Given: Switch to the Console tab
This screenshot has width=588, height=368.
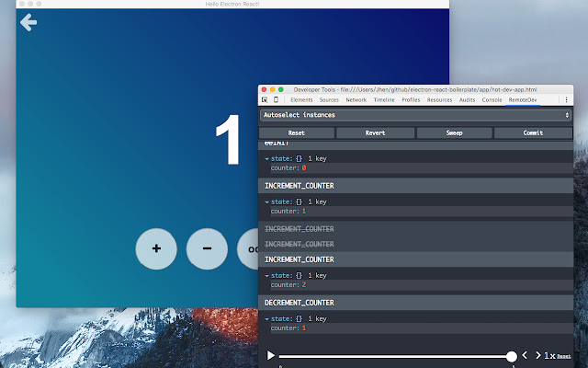Looking at the screenshot, I should click(492, 98).
